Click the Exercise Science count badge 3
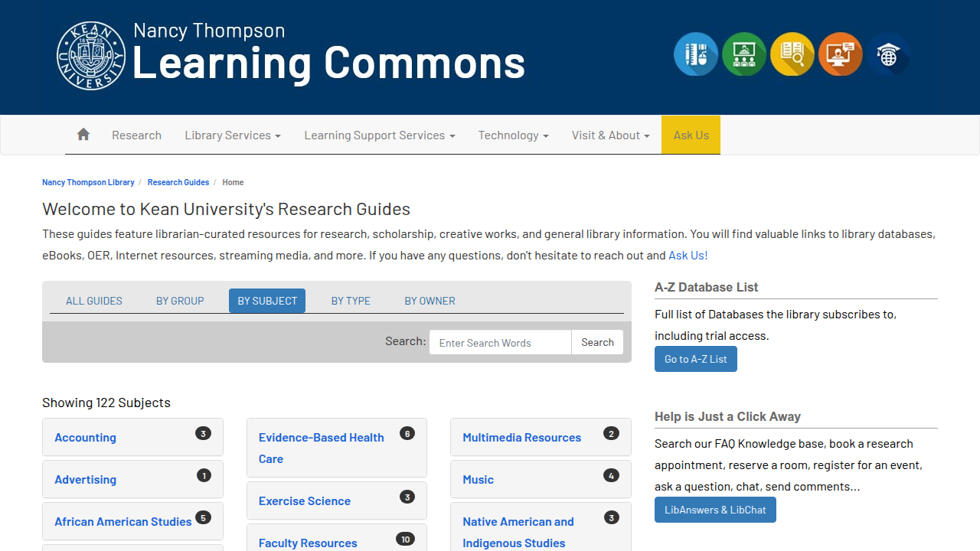 coord(407,497)
